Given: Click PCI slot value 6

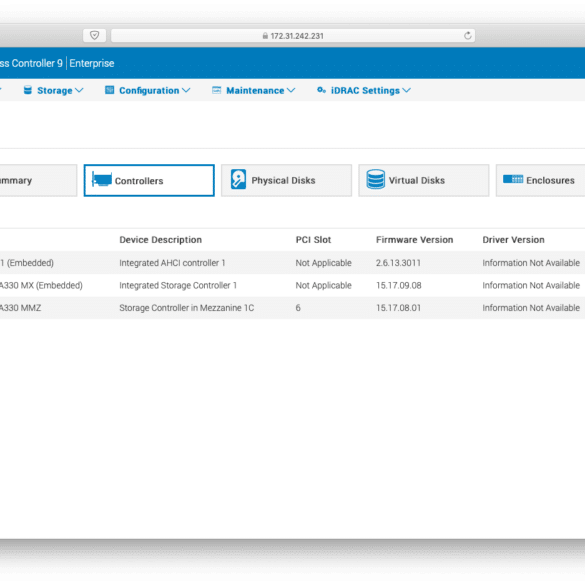Looking at the screenshot, I should 298,308.
